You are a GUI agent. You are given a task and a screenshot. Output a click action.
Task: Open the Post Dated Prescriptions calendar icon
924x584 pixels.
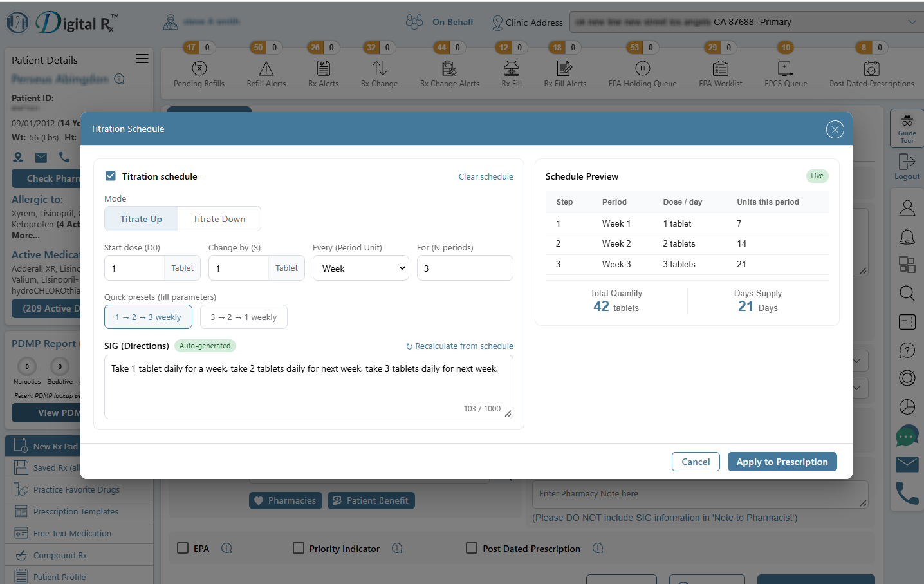click(x=872, y=68)
